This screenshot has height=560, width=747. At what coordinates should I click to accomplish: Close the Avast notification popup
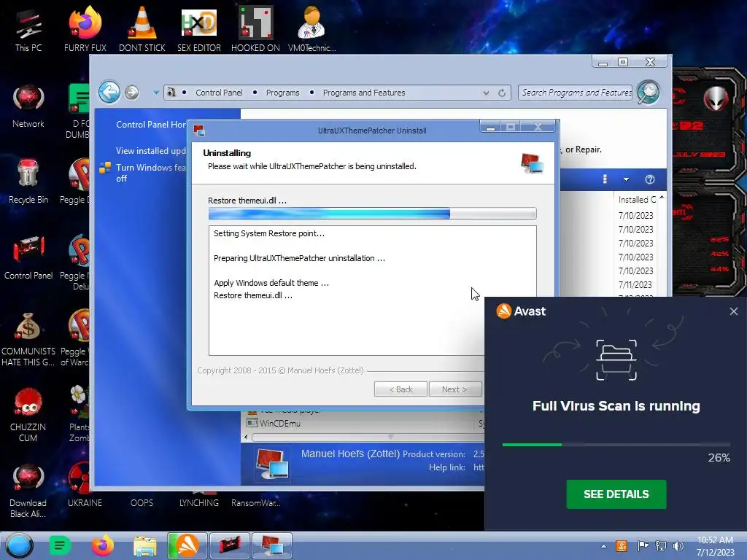pyautogui.click(x=734, y=311)
